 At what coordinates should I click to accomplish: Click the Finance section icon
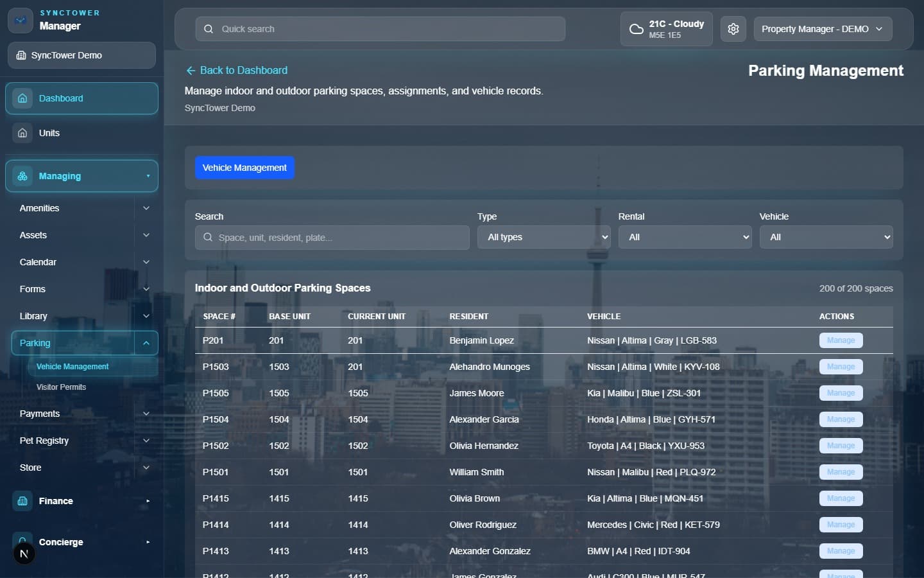[x=22, y=501]
